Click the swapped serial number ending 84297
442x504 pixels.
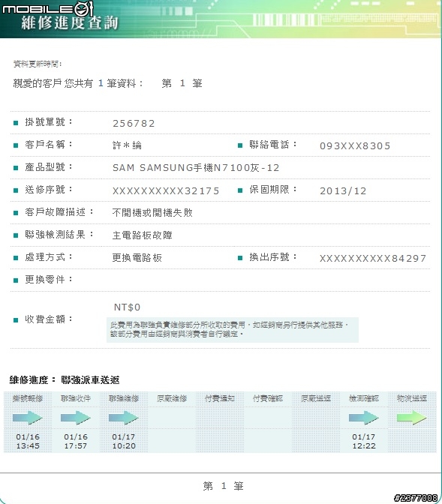click(x=373, y=259)
